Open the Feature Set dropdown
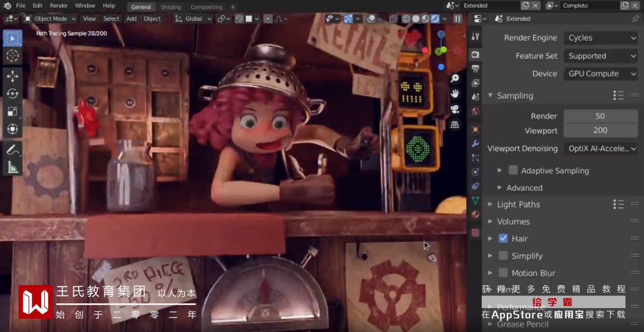This screenshot has height=332, width=644. pos(600,56)
